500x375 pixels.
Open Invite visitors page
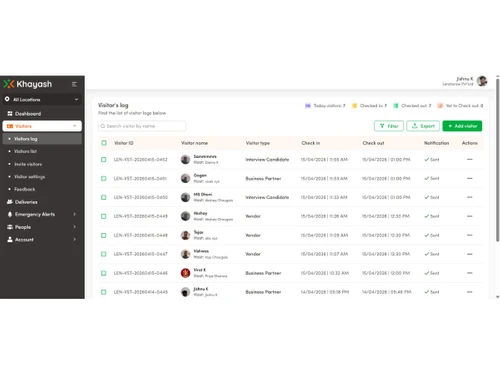click(28, 164)
